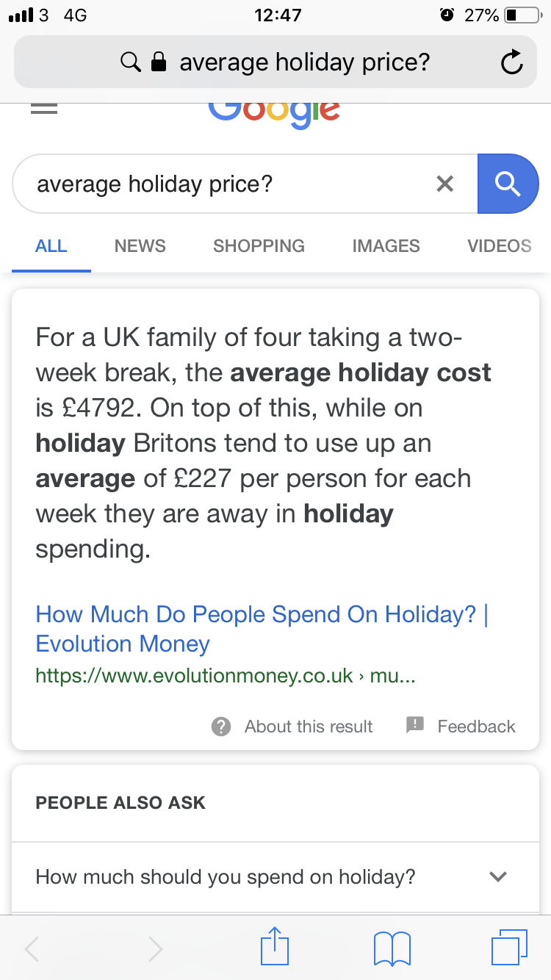This screenshot has width=551, height=980.
Task: Tap the Google search text field
Action: (x=220, y=184)
